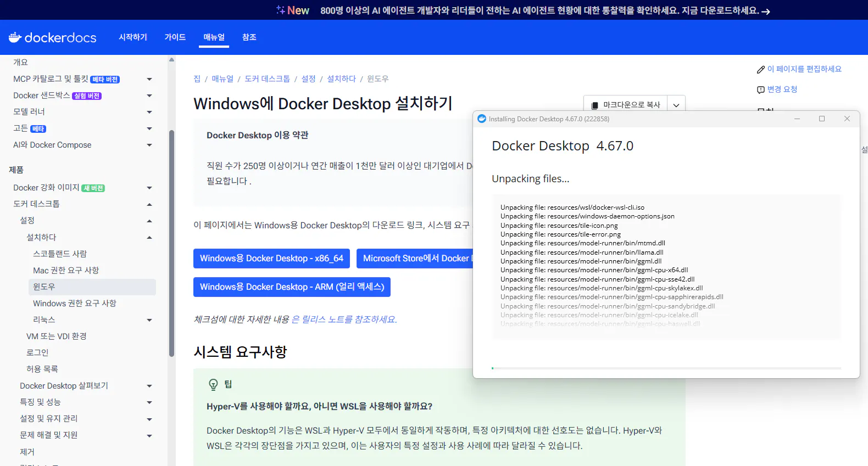Open Mac 권한 요구 사항 sidebar item
868x466 pixels.
[66, 271]
